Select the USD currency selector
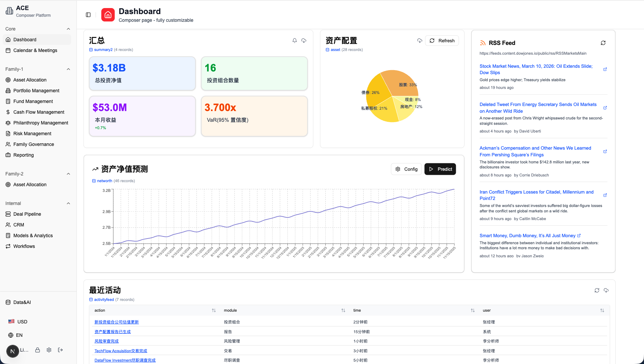 [x=22, y=322]
